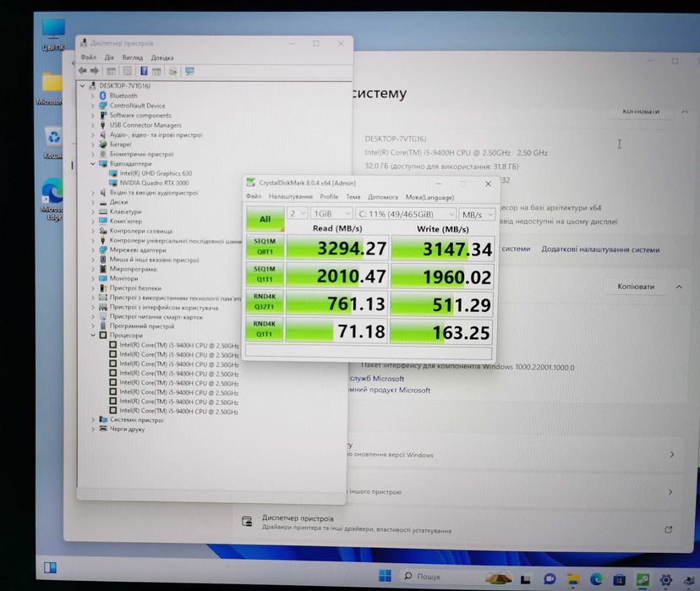Select Intel(R) UHD Graphics 630 adapter
Screen dimensions: 700x591
156,173
